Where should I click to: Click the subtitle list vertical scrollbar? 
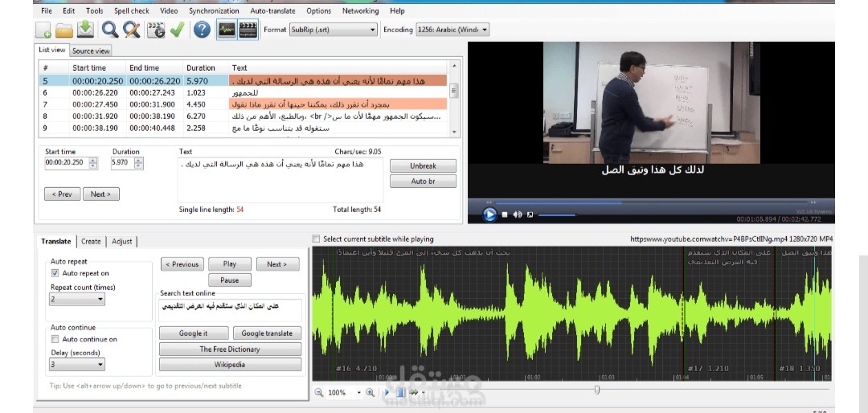[454, 99]
